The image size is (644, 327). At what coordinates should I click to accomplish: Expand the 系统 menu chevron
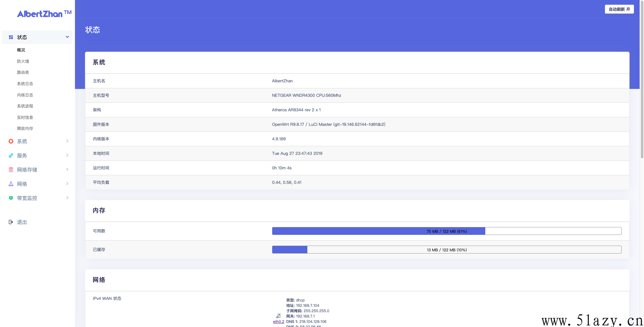click(67, 141)
